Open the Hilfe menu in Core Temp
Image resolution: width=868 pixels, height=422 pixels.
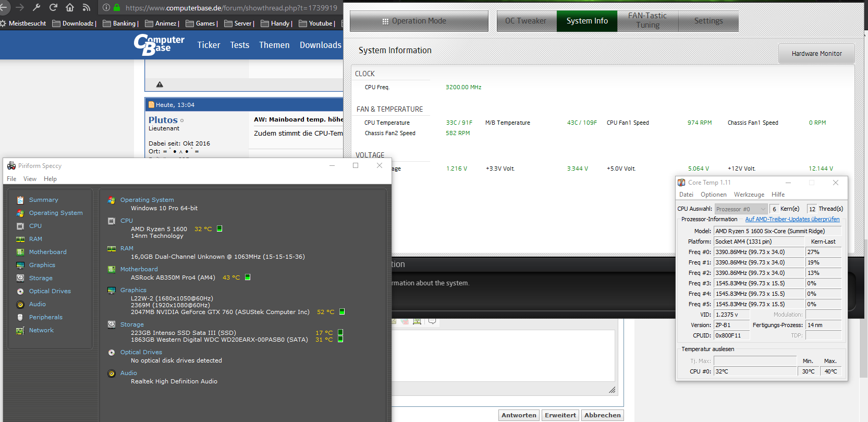[778, 195]
